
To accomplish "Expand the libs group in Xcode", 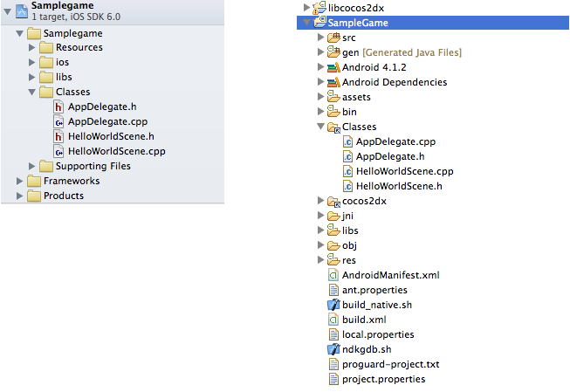I will click(x=32, y=77).
